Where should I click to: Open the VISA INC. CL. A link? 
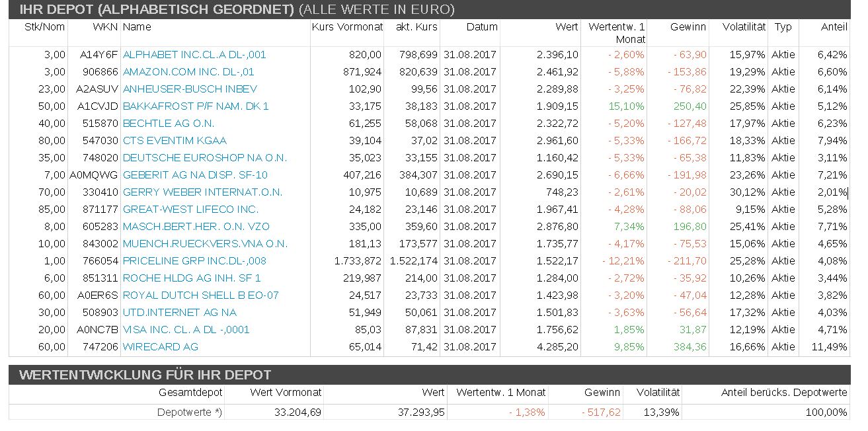[x=186, y=330]
